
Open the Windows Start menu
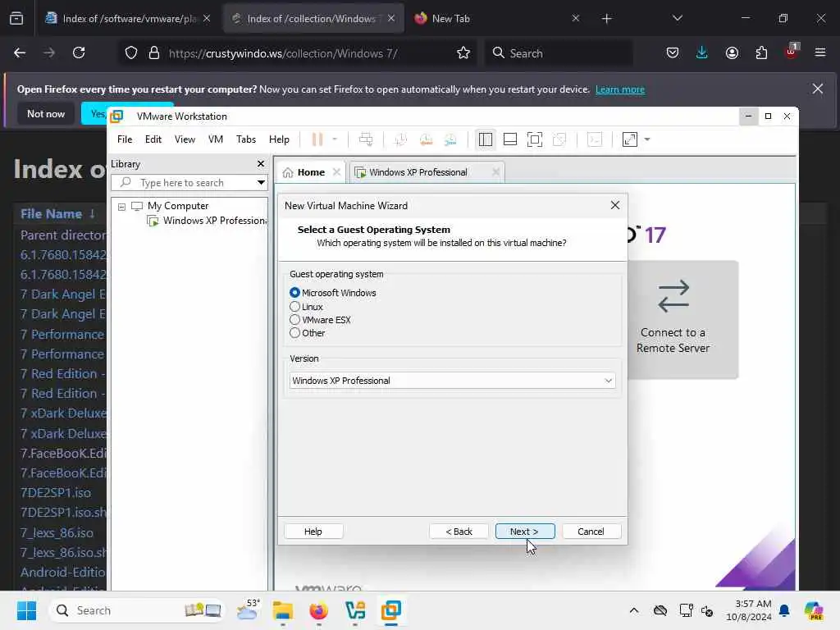[x=26, y=610]
